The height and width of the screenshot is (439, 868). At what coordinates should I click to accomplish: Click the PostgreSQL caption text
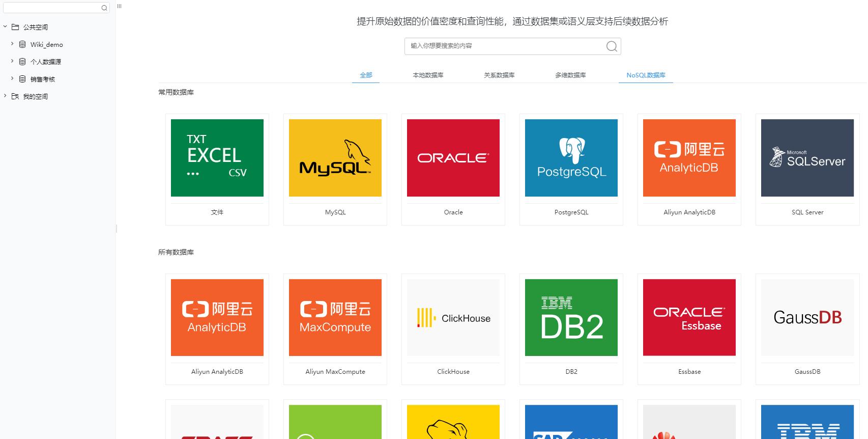click(571, 212)
